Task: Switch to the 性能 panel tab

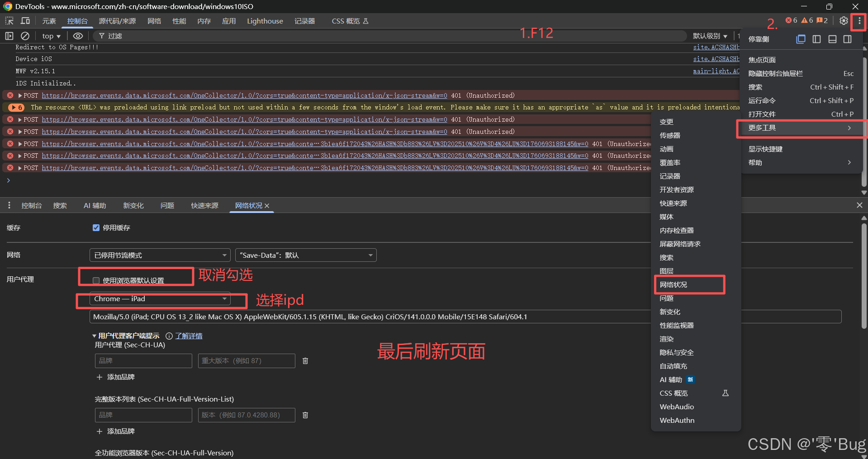Action: pyautogui.click(x=179, y=21)
